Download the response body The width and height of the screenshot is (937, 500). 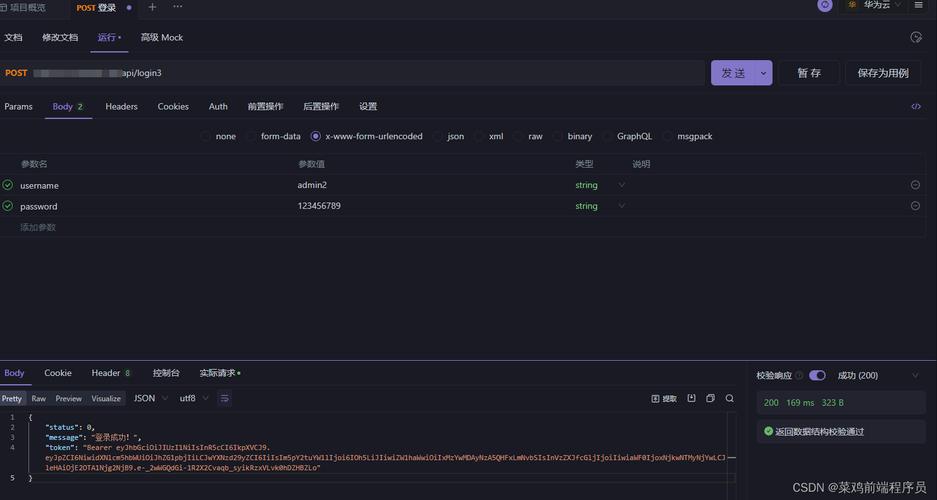pos(691,398)
